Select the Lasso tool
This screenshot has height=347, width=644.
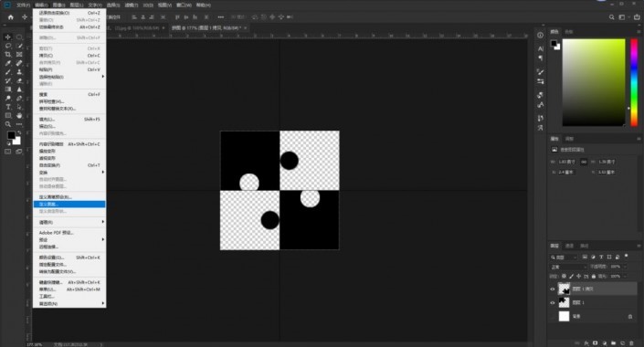coord(8,46)
